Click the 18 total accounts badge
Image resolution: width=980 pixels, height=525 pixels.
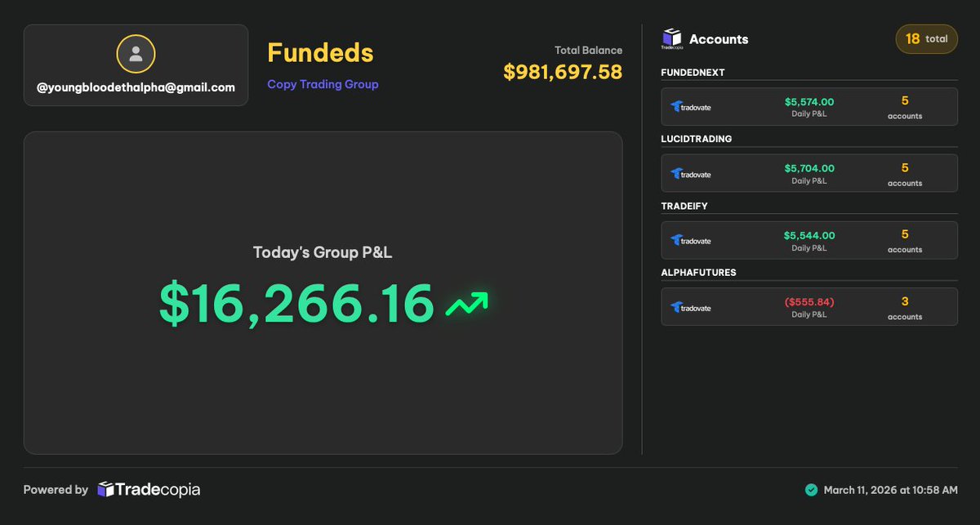pos(926,38)
